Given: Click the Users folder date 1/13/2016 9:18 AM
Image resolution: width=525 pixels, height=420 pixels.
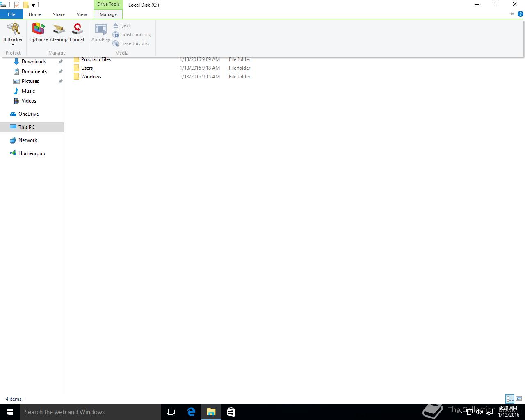Looking at the screenshot, I should click(200, 68).
